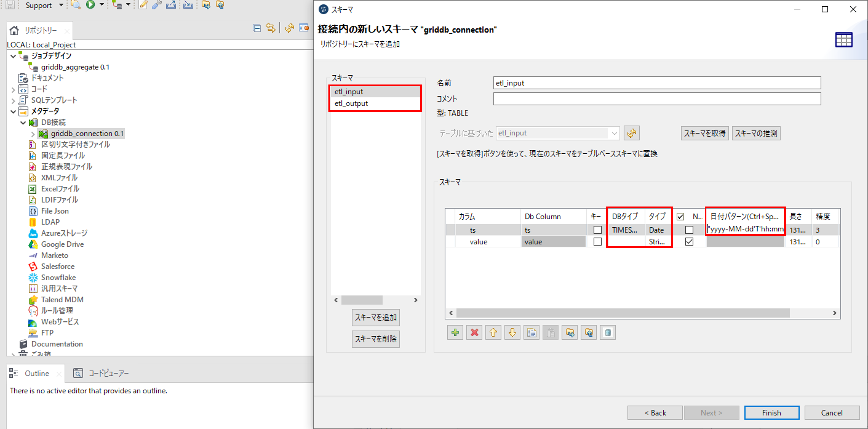Expand the griddb_connection 0.1 tree node
Screen dimensions: 868x429
coord(33,134)
